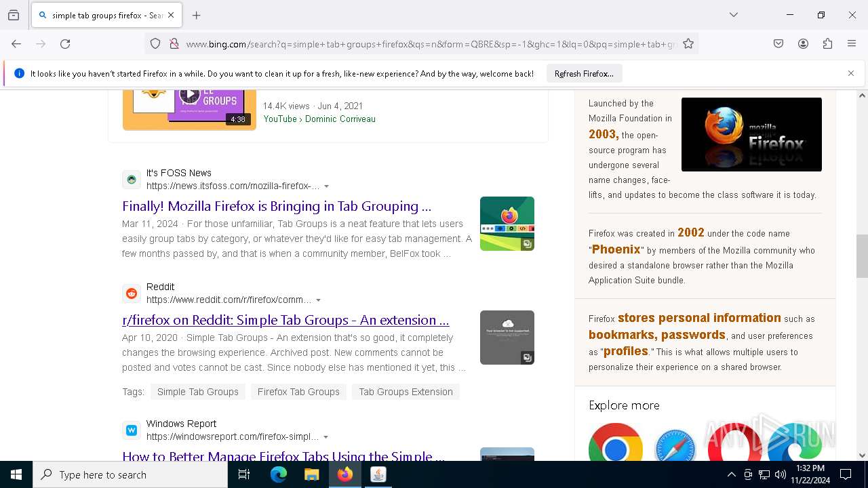Open Task View on the taskbar
The width and height of the screenshot is (868, 488).
(244, 474)
